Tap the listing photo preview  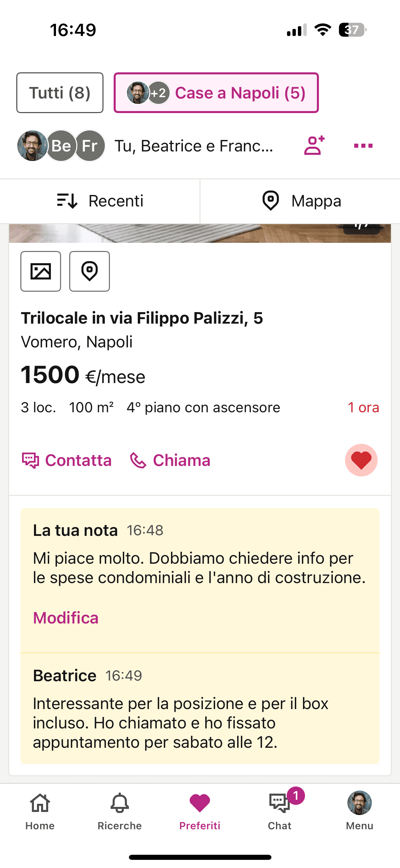tap(200, 233)
